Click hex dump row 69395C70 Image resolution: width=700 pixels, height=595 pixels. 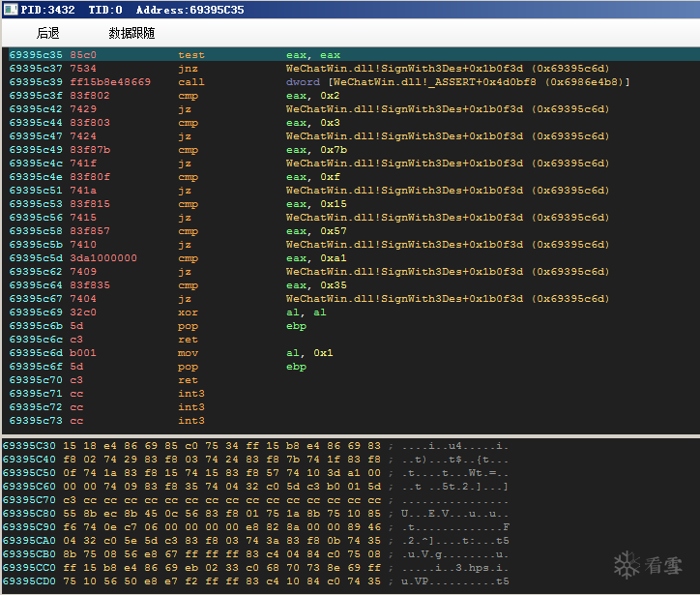[x=255, y=500]
